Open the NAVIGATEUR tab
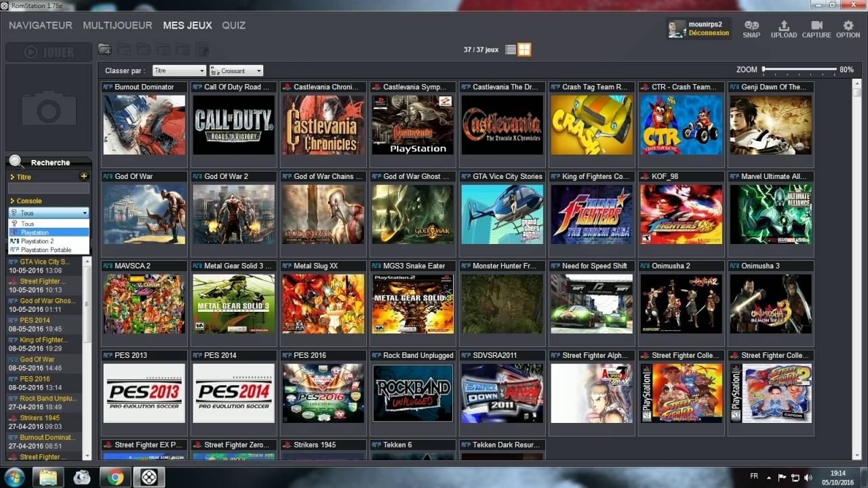Screen dimensions: 868x488 click(x=41, y=25)
